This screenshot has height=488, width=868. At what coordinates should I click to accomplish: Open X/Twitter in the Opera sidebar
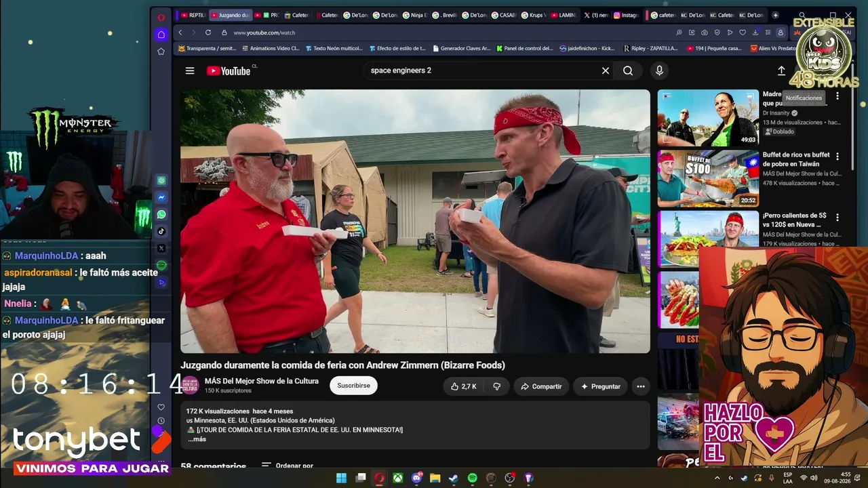[161, 248]
